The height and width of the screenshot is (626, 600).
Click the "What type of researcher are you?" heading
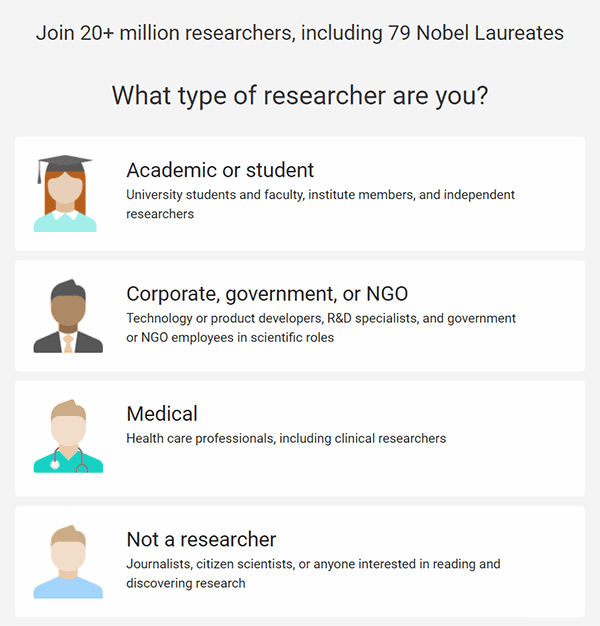(x=300, y=96)
